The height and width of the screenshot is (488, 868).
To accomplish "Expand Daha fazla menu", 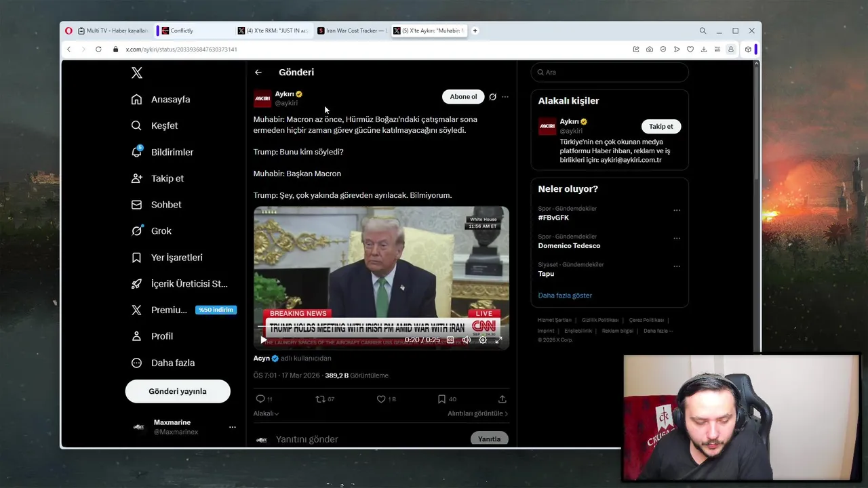I will click(163, 363).
